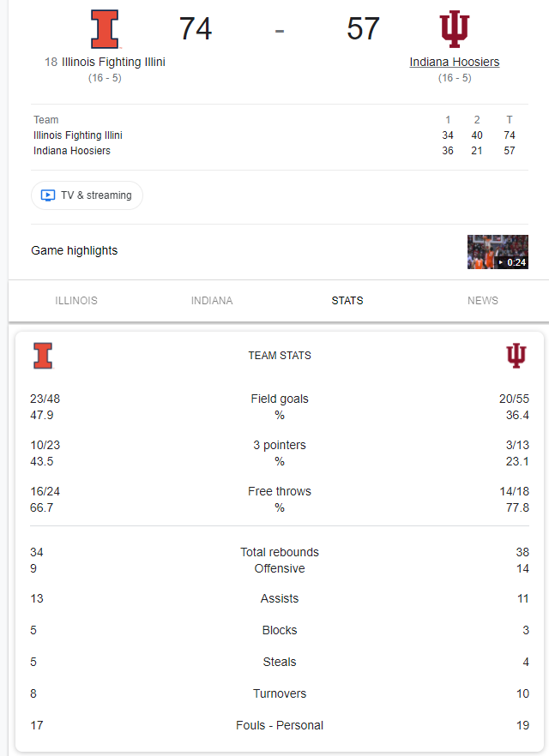549x756 pixels.
Task: Select the STATS tab
Action: [347, 301]
